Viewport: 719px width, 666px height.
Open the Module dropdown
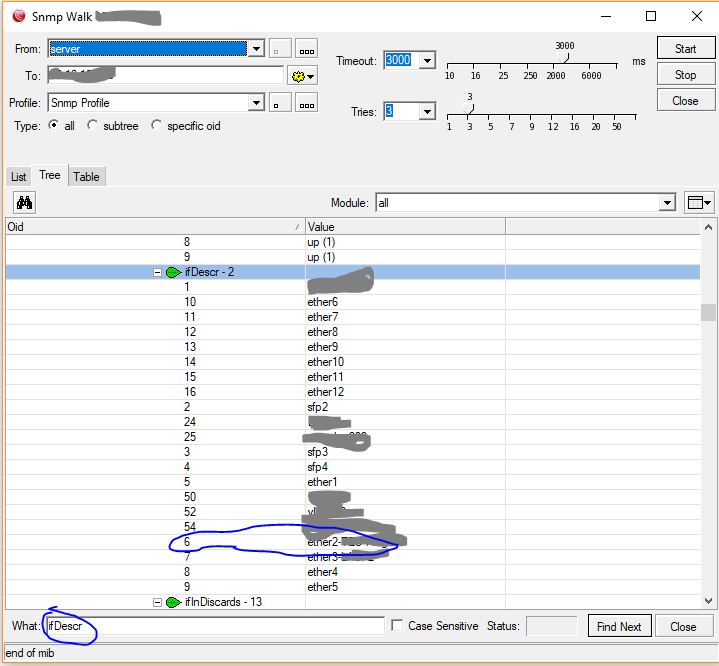click(667, 203)
